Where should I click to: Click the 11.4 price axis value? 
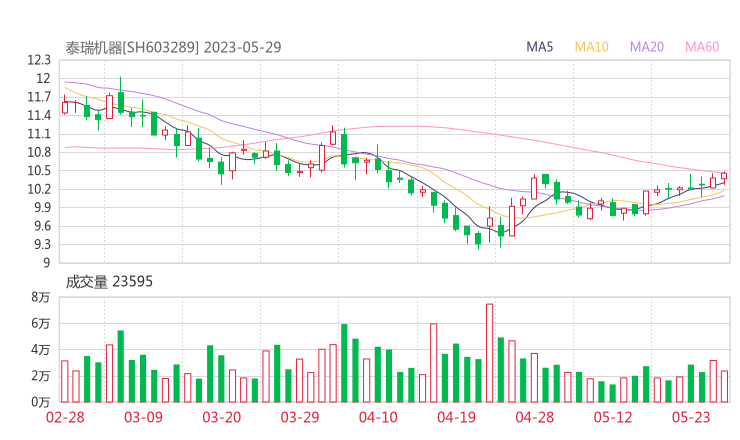point(39,116)
